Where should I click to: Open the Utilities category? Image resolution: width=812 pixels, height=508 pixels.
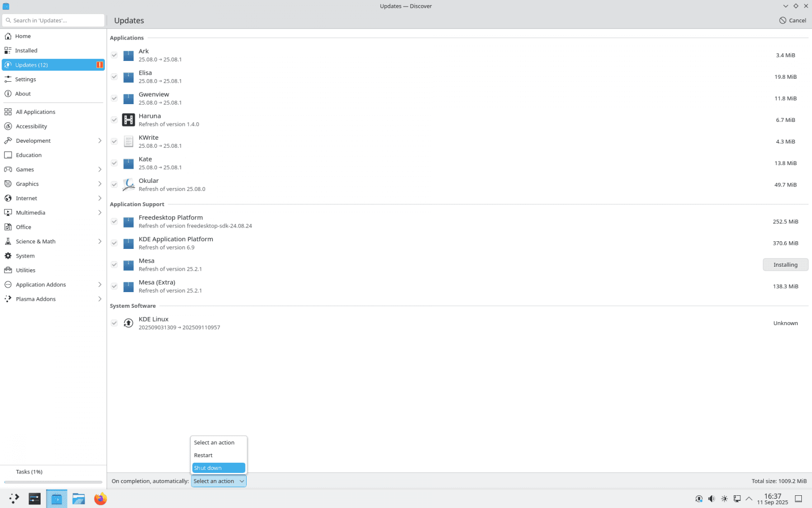53,270
